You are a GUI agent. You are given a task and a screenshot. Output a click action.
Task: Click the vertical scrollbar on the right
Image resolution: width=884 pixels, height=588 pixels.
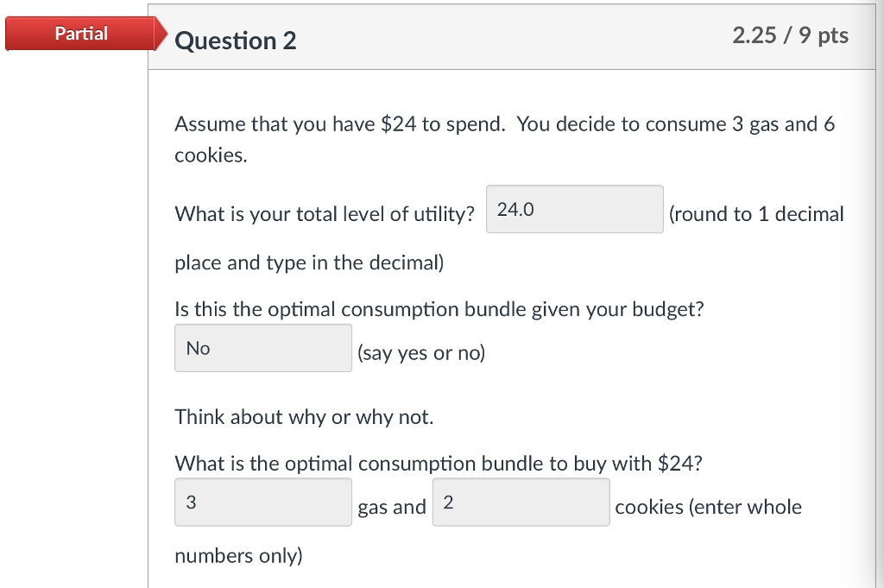tap(876, 294)
